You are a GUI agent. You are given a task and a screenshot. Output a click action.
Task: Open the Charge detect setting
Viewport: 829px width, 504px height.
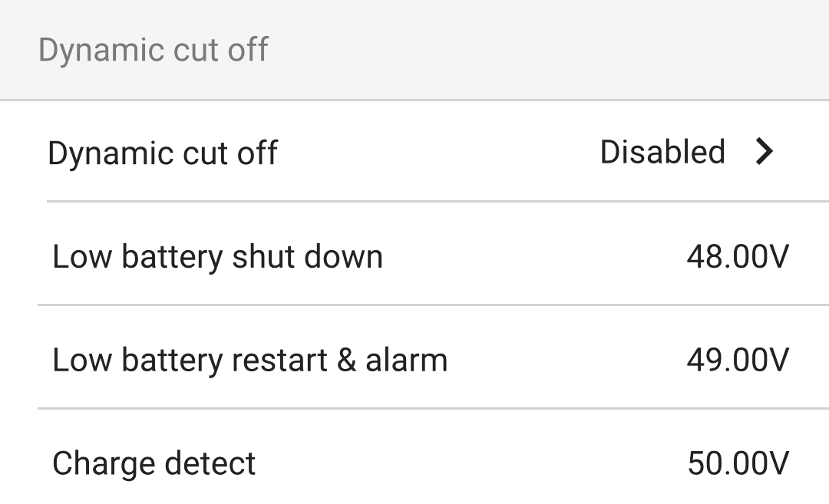tap(414, 463)
